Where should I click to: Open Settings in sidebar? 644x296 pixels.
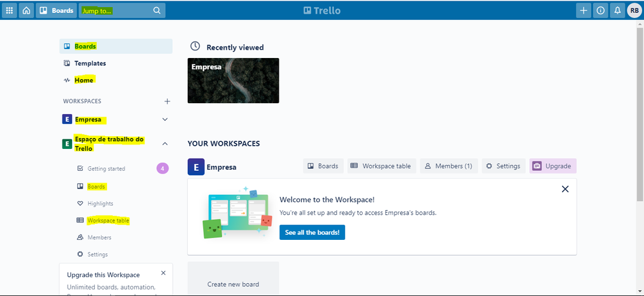click(x=97, y=255)
